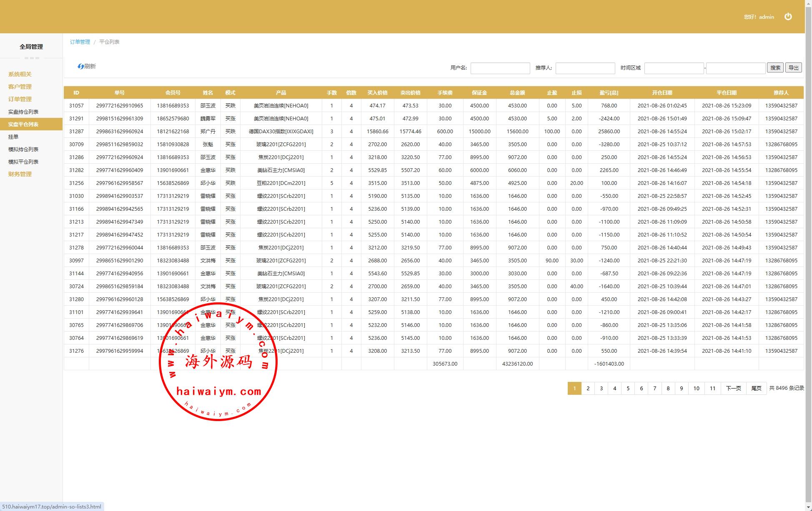Click 下一页 next page button
Image resolution: width=812 pixels, height=511 pixels.
tap(733, 389)
